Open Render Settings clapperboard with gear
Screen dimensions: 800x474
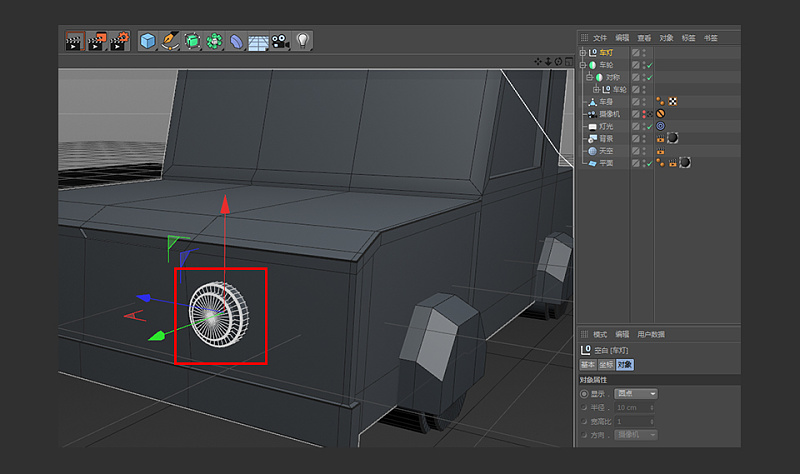pos(119,41)
